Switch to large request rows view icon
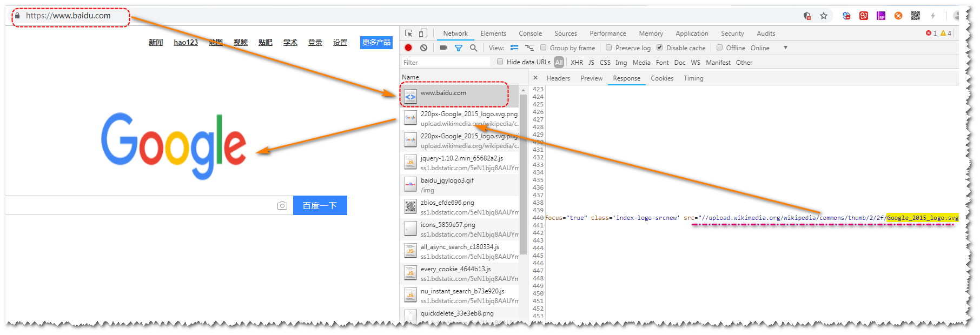Image resolution: width=980 pixels, height=335 pixels. [514, 48]
